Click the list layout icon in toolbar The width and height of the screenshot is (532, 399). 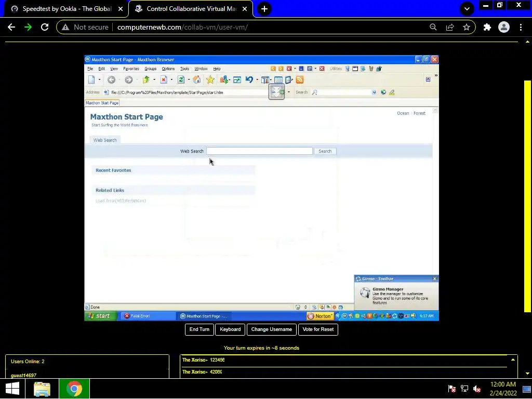[278, 80]
